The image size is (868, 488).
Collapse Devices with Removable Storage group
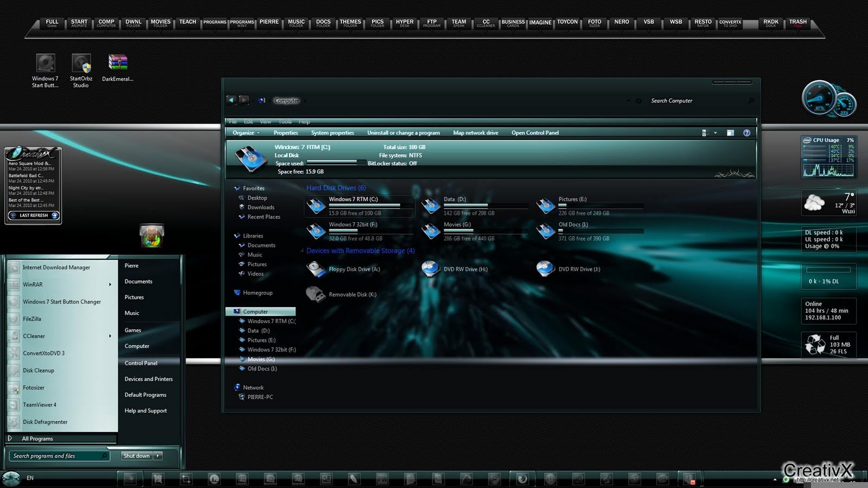click(x=303, y=251)
